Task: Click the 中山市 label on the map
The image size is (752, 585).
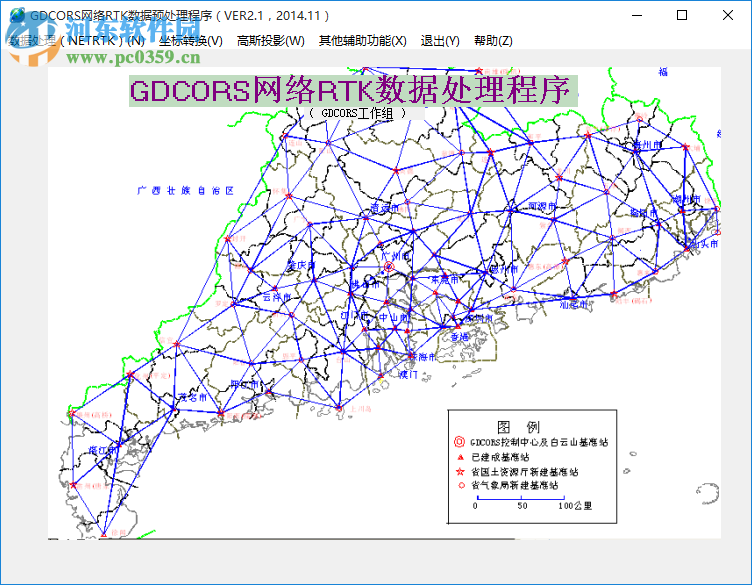Action: point(394,317)
